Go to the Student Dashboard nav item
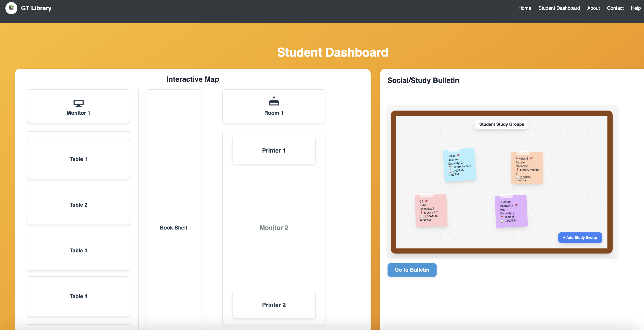Viewport: 644px width, 330px height. (559, 8)
